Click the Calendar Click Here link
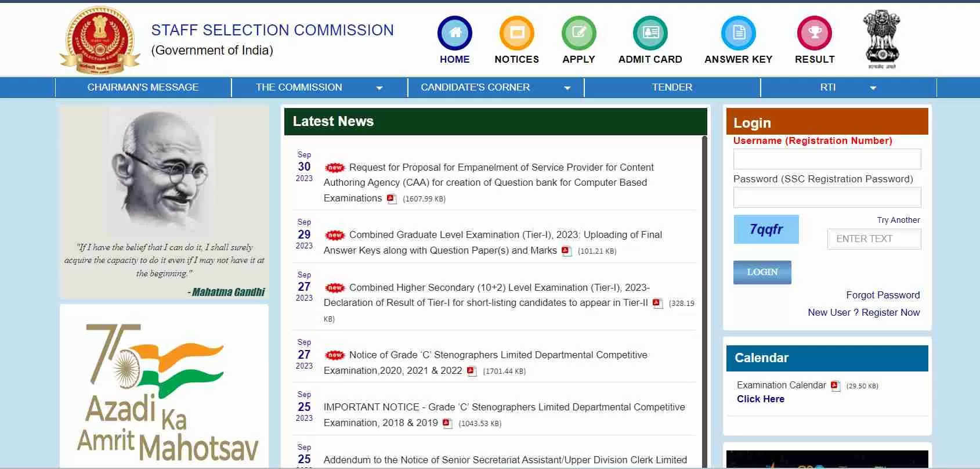 (x=761, y=399)
